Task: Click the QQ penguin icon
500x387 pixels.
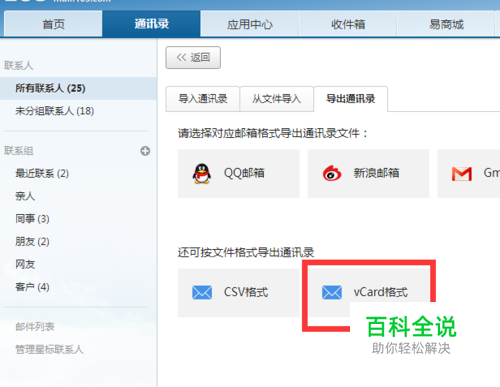Action: (x=202, y=173)
